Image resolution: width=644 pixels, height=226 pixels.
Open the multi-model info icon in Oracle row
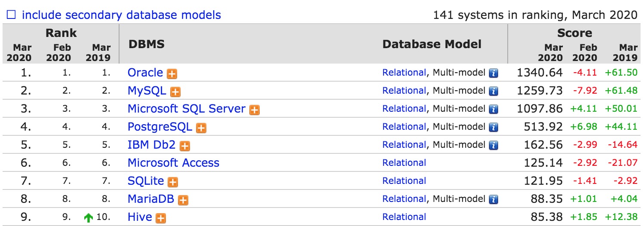(494, 73)
